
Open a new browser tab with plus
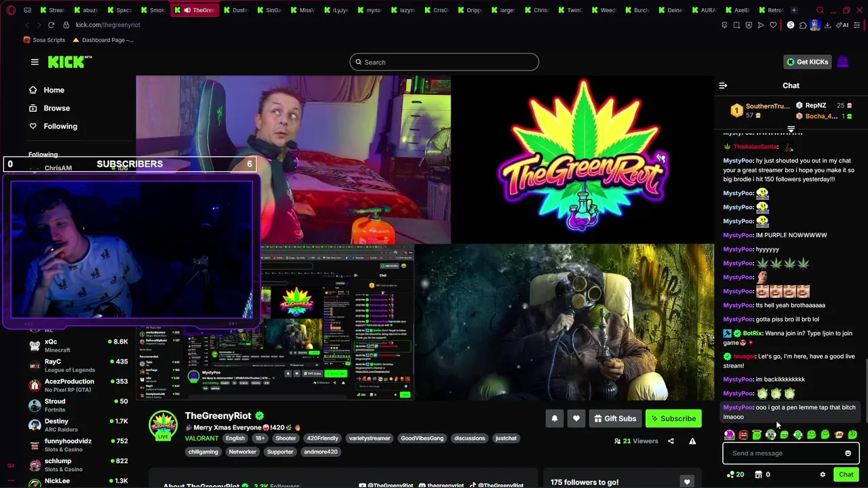[x=793, y=10]
